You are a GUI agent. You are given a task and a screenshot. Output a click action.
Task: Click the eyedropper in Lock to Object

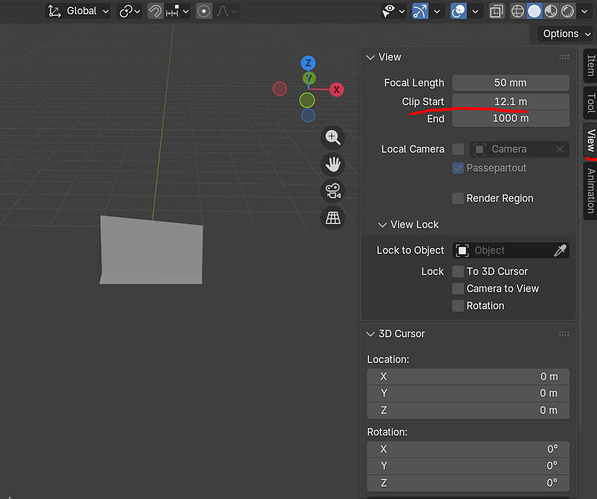[560, 250]
